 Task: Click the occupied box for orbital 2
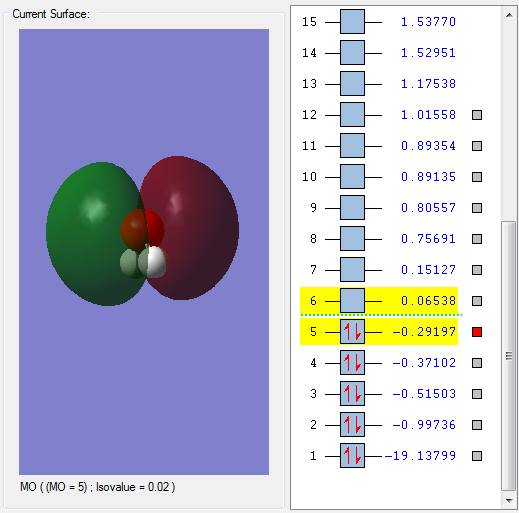click(352, 425)
